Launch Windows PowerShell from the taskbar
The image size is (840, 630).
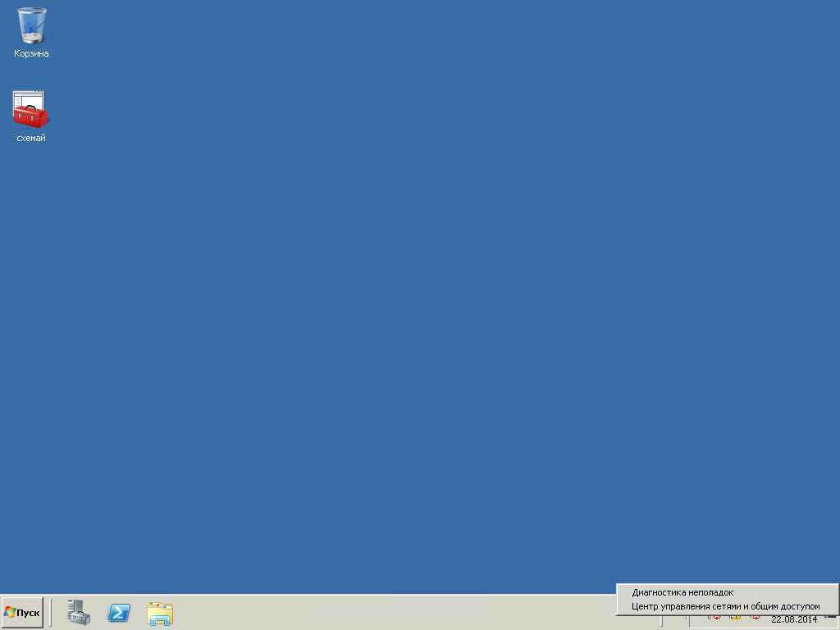pos(119,612)
